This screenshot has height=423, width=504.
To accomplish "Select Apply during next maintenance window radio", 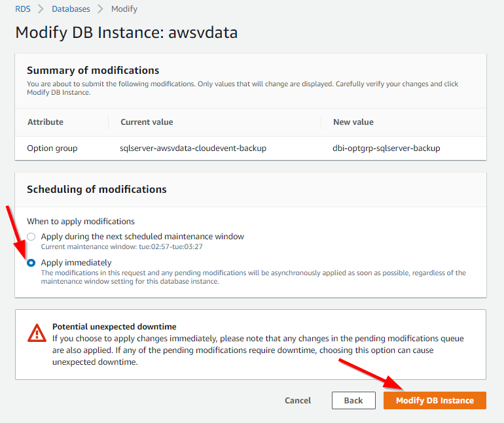I will [31, 237].
